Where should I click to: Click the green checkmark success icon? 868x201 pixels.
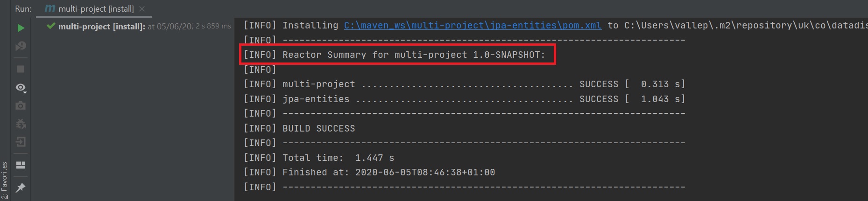(x=51, y=26)
